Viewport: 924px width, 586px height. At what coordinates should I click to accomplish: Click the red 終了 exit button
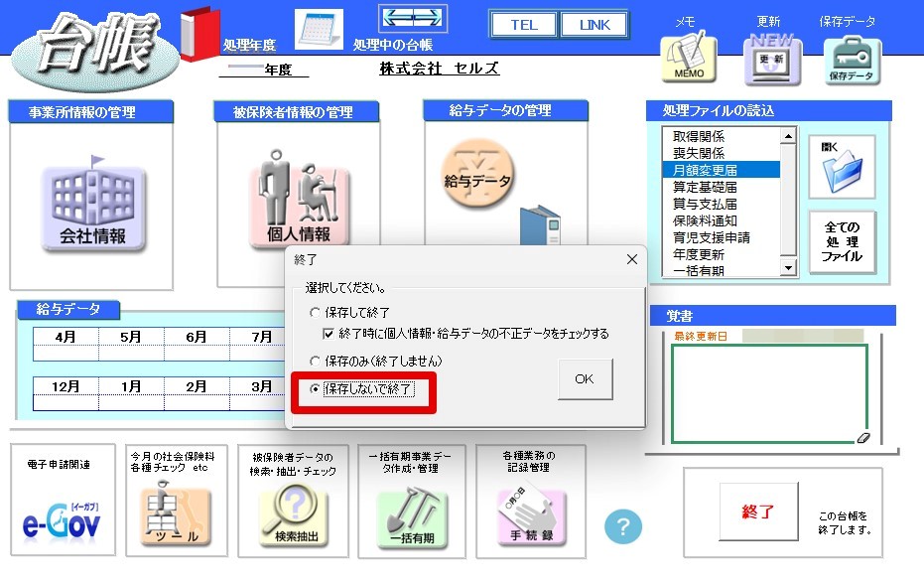[x=758, y=512]
